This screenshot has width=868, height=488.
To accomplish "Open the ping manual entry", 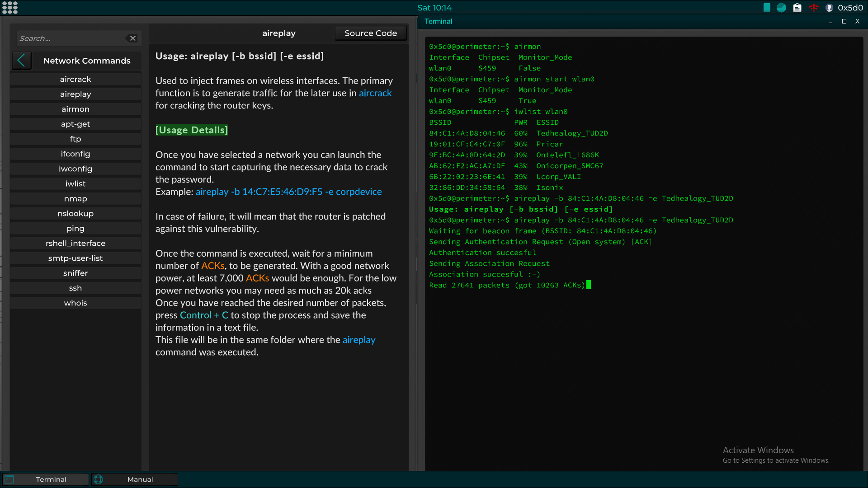I will pos(75,228).
